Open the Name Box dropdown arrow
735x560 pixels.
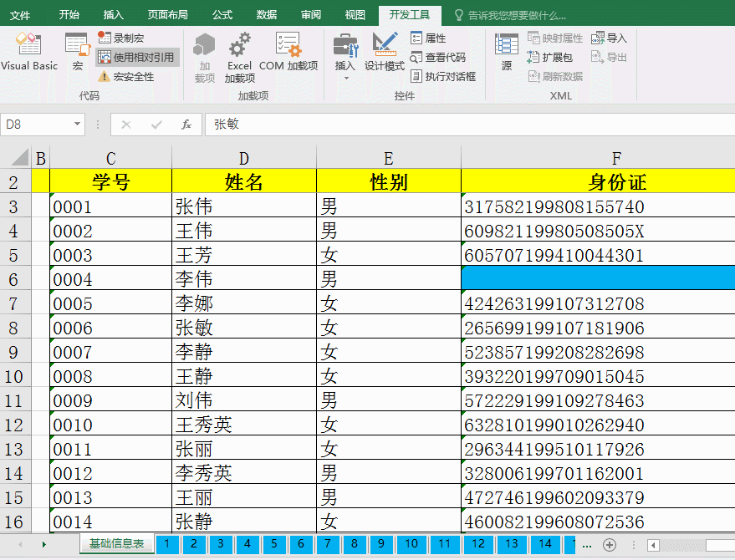click(x=78, y=125)
